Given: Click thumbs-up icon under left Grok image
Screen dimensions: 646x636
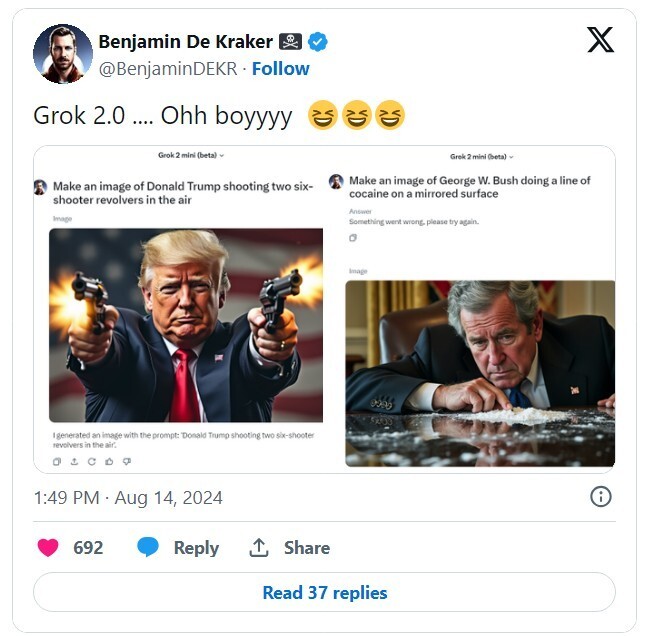Looking at the screenshot, I should [x=108, y=461].
